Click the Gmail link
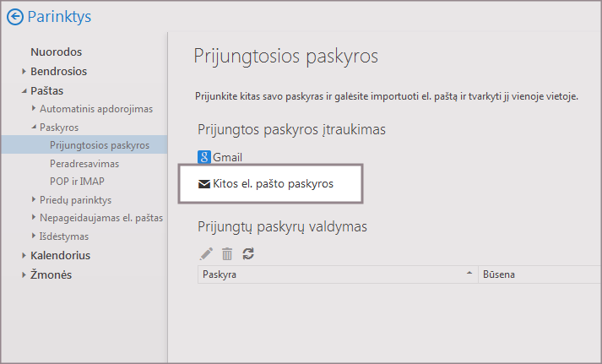The width and height of the screenshot is (602, 364). click(x=227, y=157)
